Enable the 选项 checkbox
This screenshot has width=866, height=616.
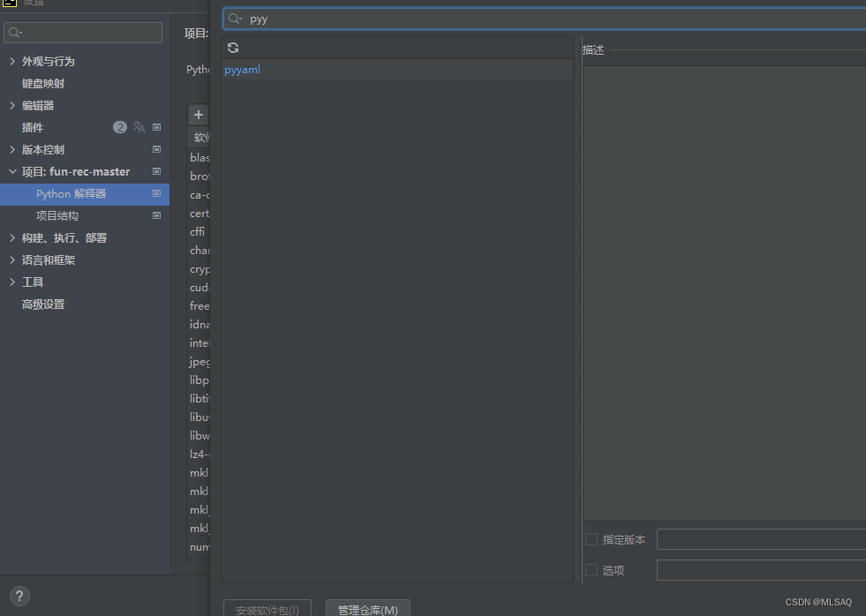[590, 570]
